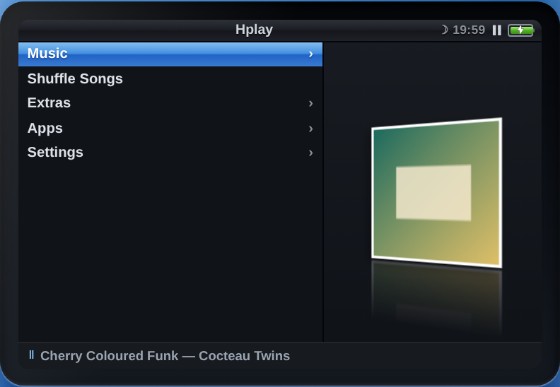Click the battery charging icon

pos(521,30)
